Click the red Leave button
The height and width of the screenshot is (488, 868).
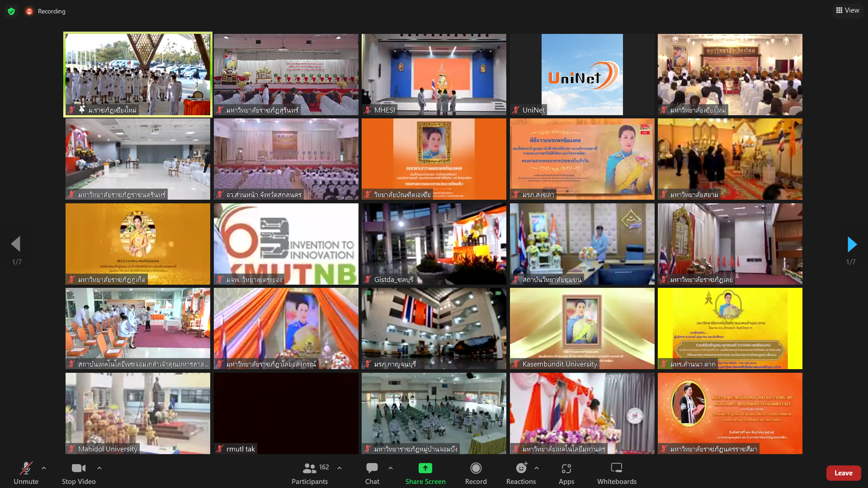pyautogui.click(x=843, y=473)
